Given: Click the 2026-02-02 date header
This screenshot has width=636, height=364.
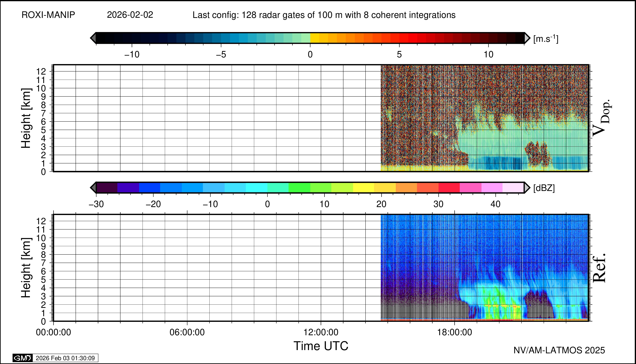Looking at the screenshot, I should click(130, 15).
